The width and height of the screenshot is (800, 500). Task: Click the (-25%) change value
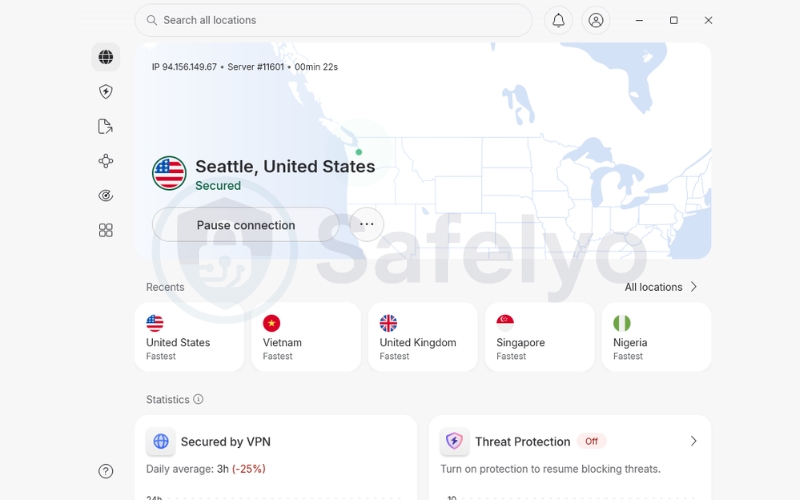click(249, 469)
